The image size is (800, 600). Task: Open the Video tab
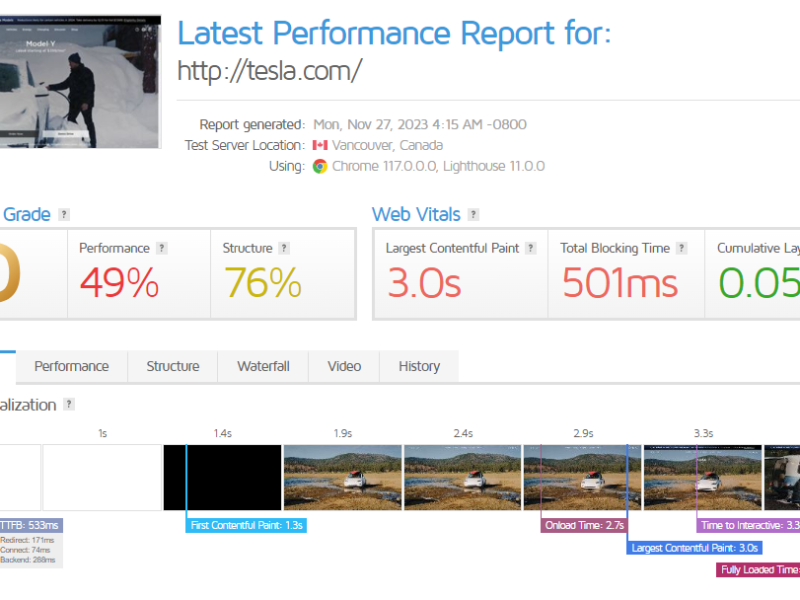pyautogui.click(x=344, y=366)
